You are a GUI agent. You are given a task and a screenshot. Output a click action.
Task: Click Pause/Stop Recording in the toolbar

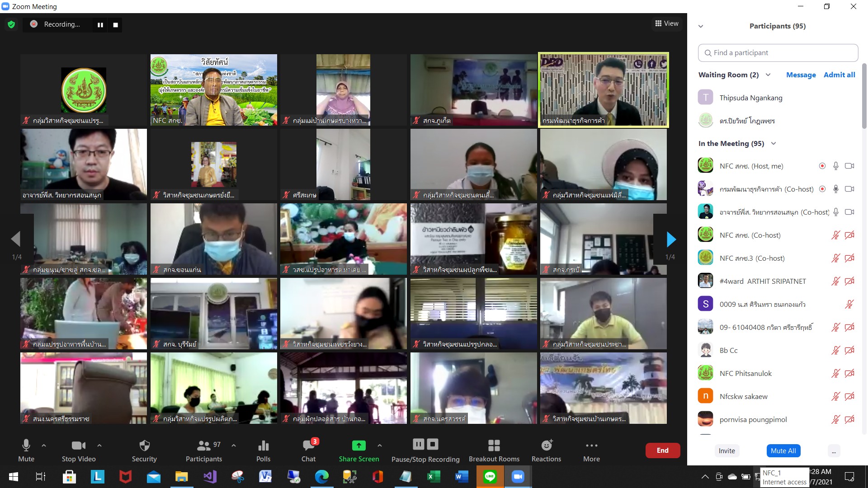point(425,450)
